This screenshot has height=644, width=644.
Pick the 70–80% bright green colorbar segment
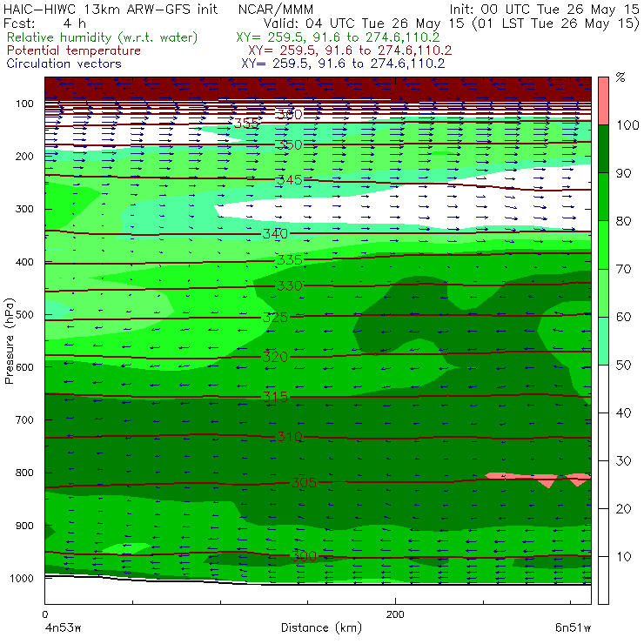(x=603, y=245)
